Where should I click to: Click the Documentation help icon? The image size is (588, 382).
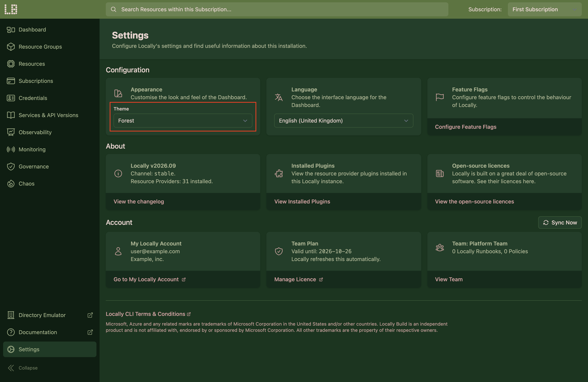pos(11,332)
